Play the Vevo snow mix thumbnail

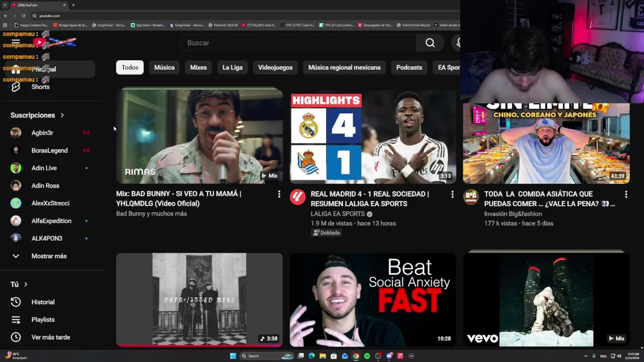click(x=546, y=300)
